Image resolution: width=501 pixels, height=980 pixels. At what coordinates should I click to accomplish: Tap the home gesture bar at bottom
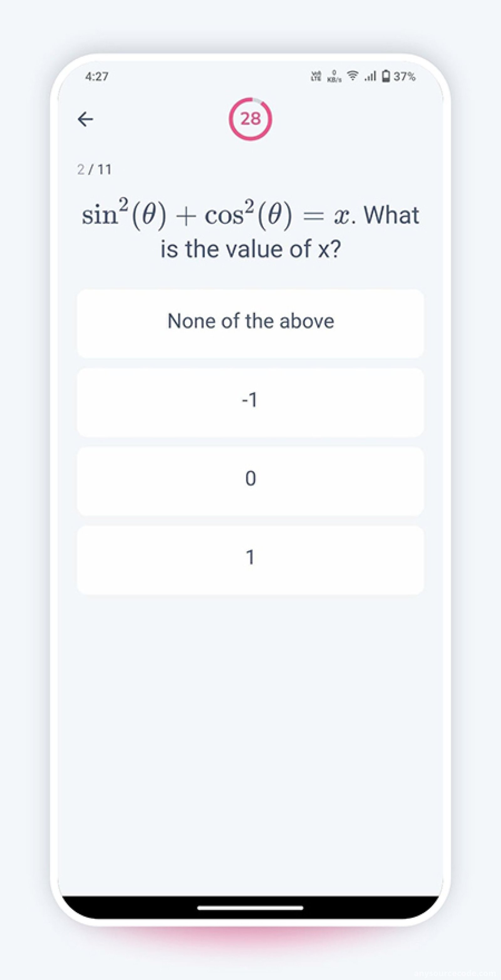pyautogui.click(x=250, y=908)
